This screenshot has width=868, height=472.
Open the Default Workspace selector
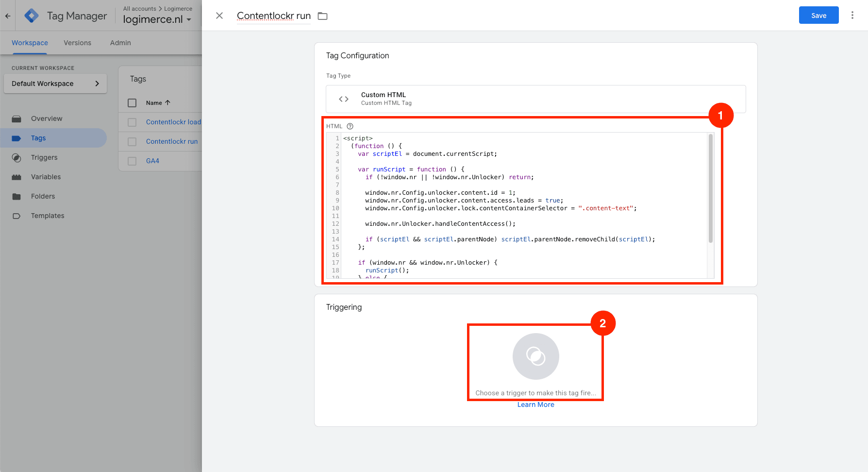pyautogui.click(x=55, y=84)
